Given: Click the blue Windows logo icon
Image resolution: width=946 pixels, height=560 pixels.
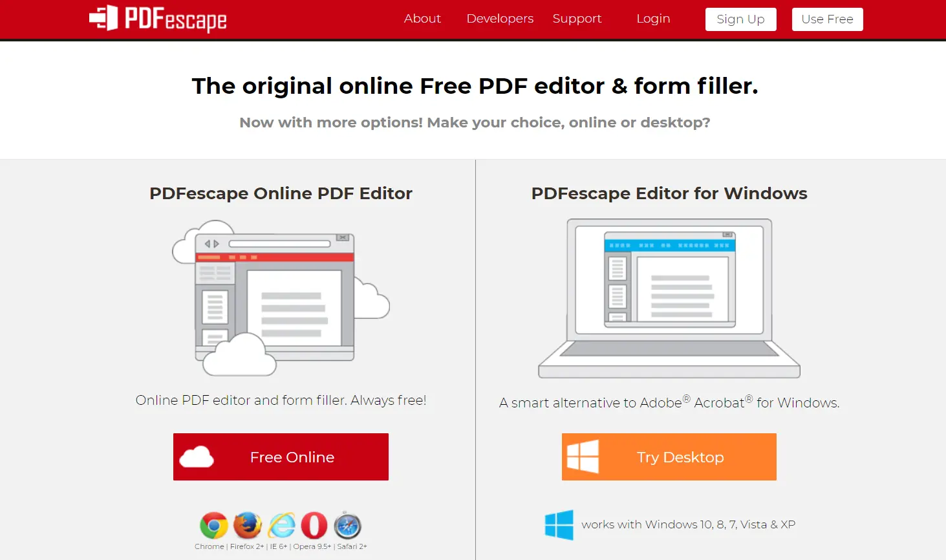Looking at the screenshot, I should pos(559,524).
